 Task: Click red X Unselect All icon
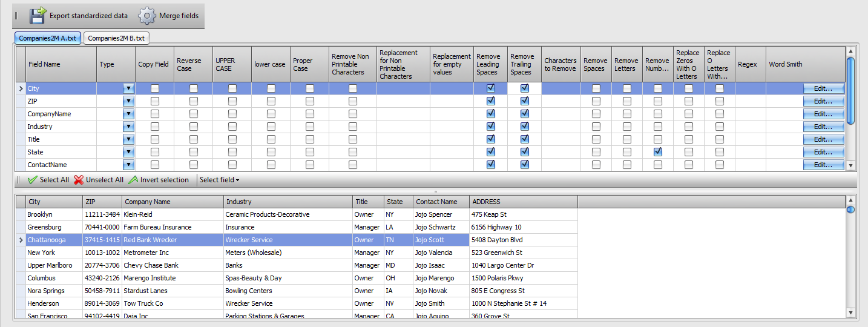(79, 180)
